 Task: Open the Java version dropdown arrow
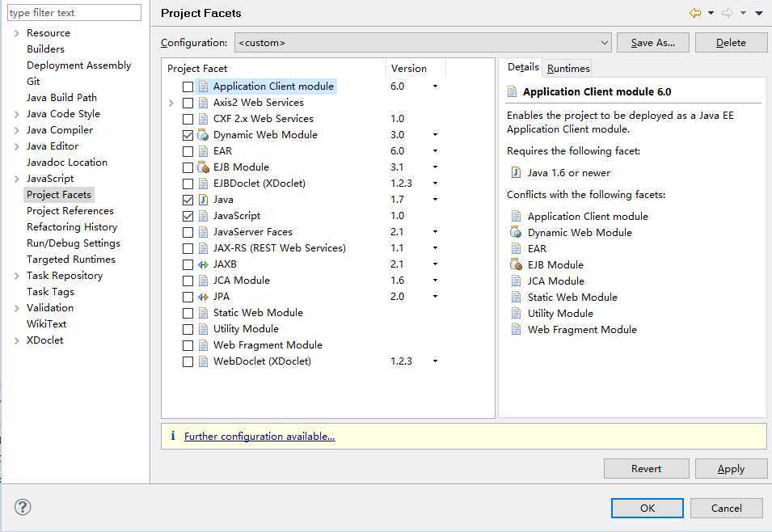(435, 200)
